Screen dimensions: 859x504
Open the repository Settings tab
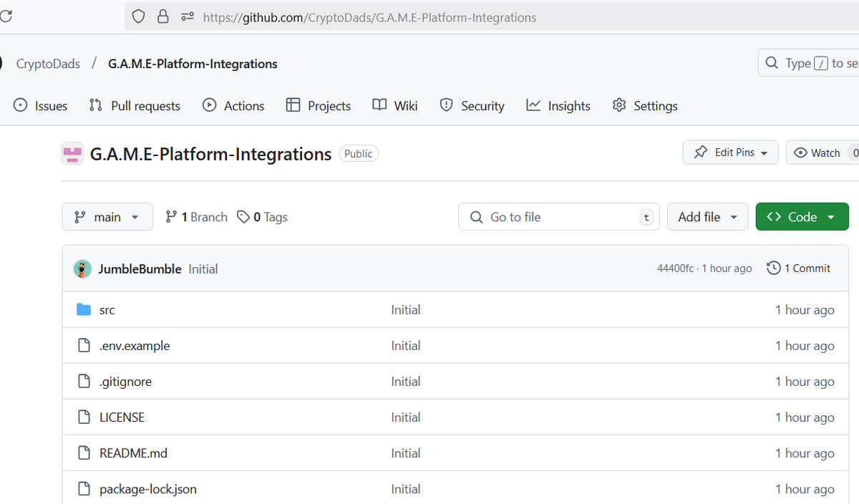click(645, 105)
